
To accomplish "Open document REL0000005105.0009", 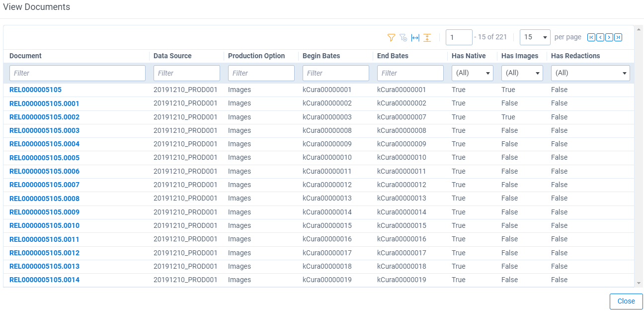I will pyautogui.click(x=44, y=212).
